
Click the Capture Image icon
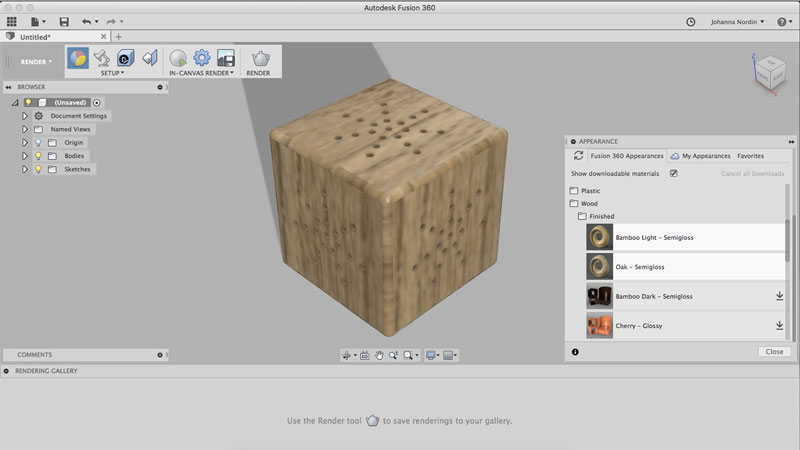[226, 58]
